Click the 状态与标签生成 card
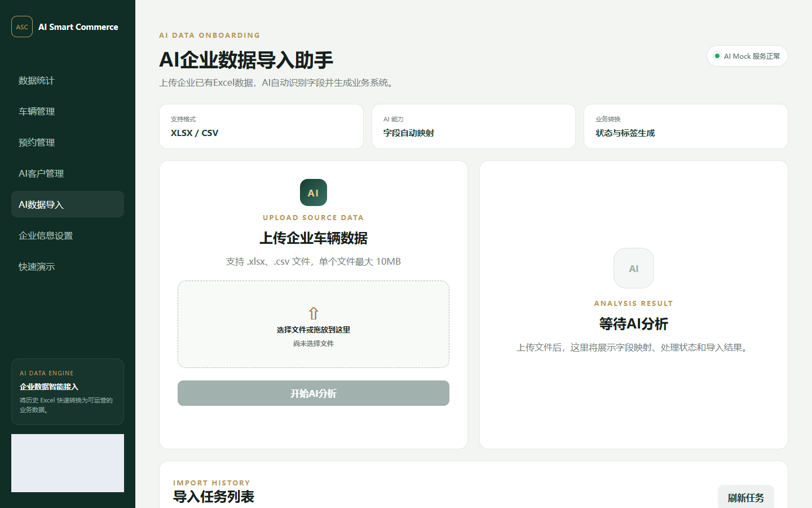Viewport: 812px width, 508px height. pos(686,126)
